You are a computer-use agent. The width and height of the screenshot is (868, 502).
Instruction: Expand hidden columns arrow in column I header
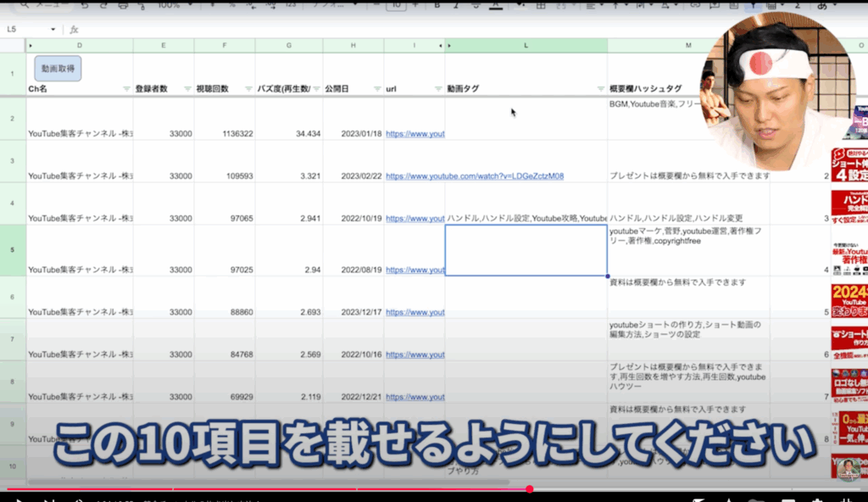(439, 45)
